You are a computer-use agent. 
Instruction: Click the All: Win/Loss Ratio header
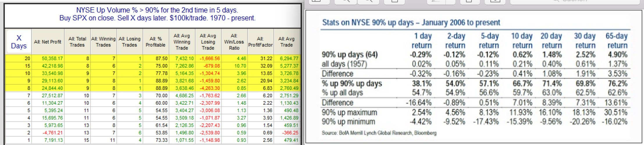(x=234, y=42)
